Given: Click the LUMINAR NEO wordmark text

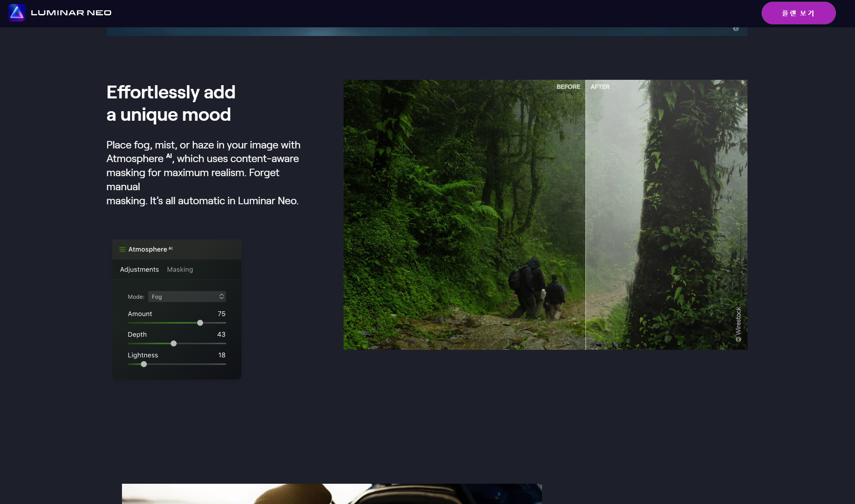Looking at the screenshot, I should pyautogui.click(x=71, y=13).
